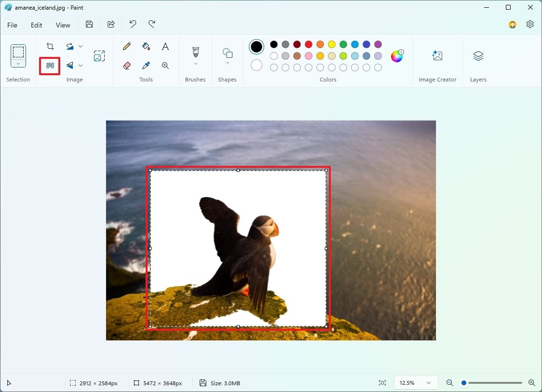The image size is (542, 392).
Task: Open the View menu
Action: (63, 25)
